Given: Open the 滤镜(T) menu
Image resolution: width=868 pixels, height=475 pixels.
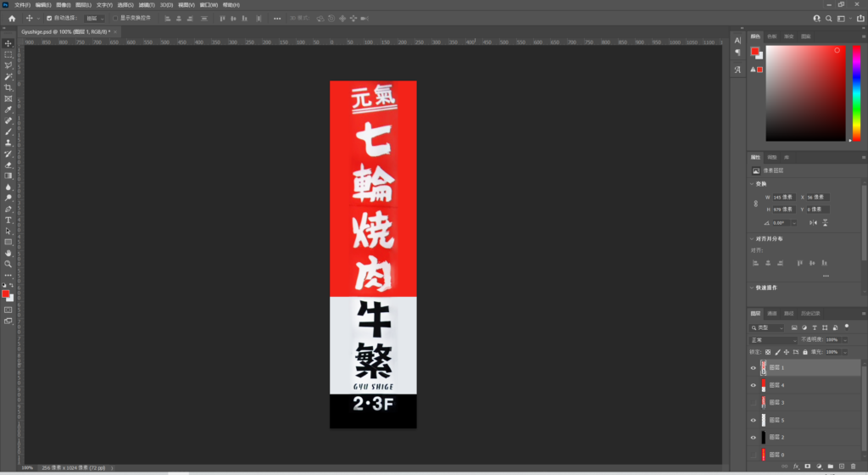Looking at the screenshot, I should pyautogui.click(x=147, y=4).
